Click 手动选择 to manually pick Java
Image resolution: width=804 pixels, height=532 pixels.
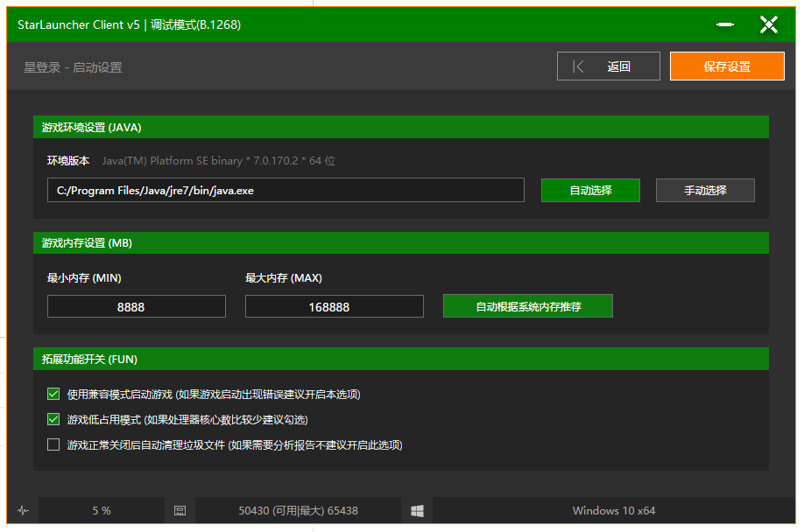coord(705,191)
